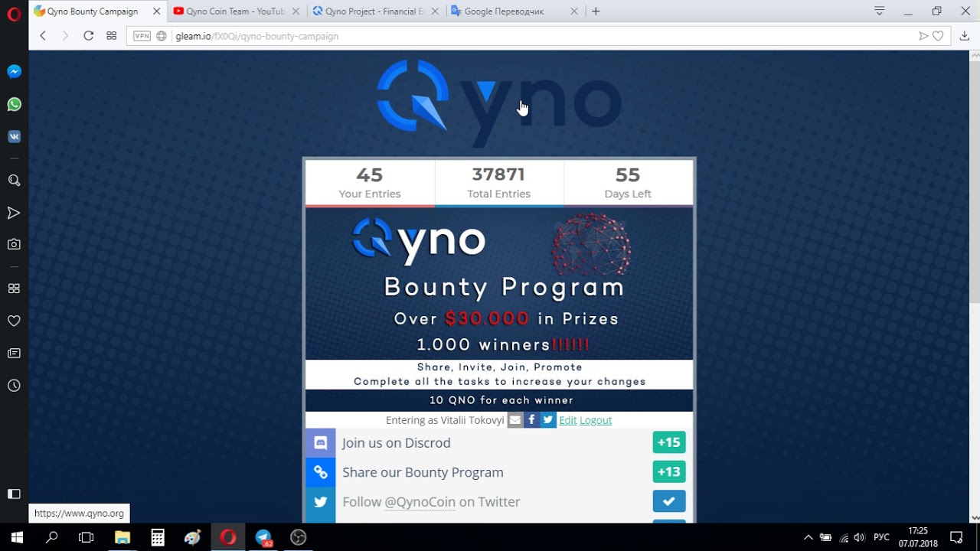
Task: Click the Logout link
Action: click(x=596, y=420)
